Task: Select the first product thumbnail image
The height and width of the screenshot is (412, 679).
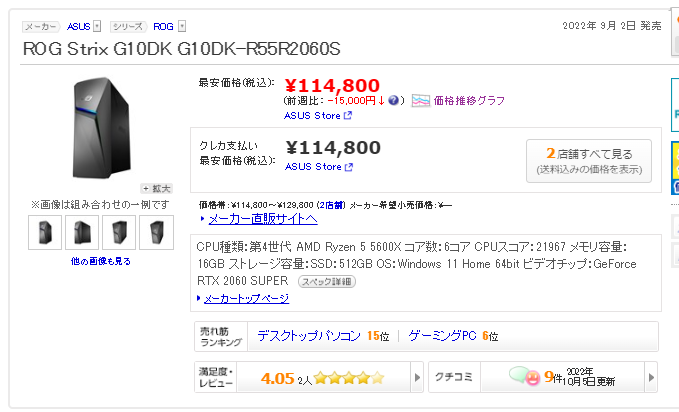Action: [46, 233]
